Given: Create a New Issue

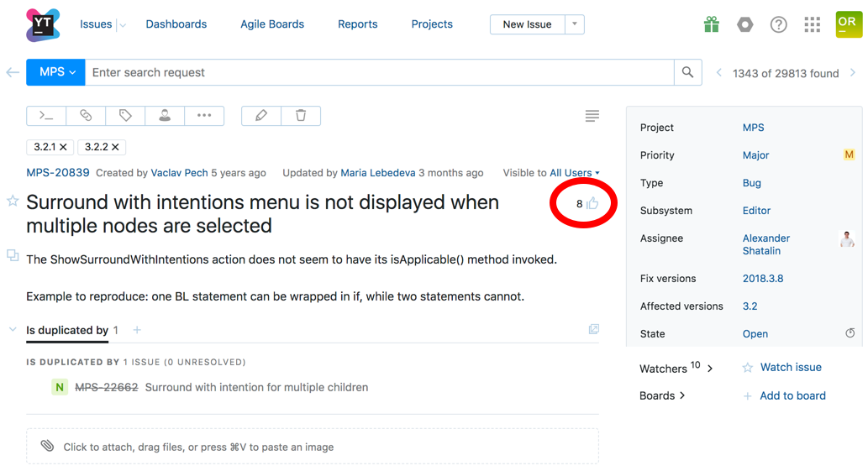Looking at the screenshot, I should [527, 24].
